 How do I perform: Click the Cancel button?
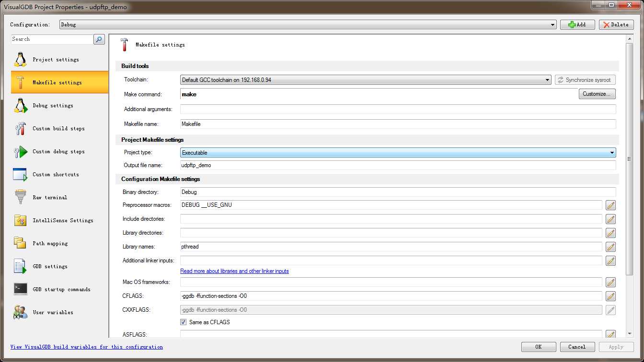point(577,347)
